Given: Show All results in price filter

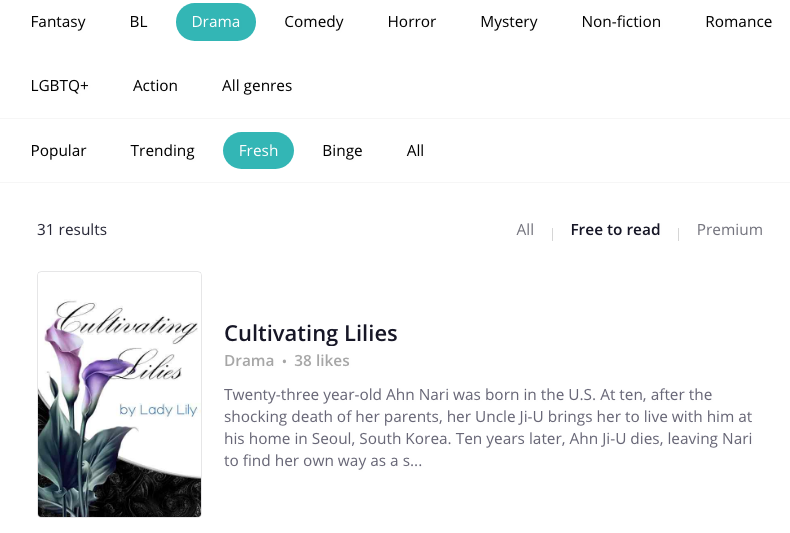Looking at the screenshot, I should click(x=525, y=230).
